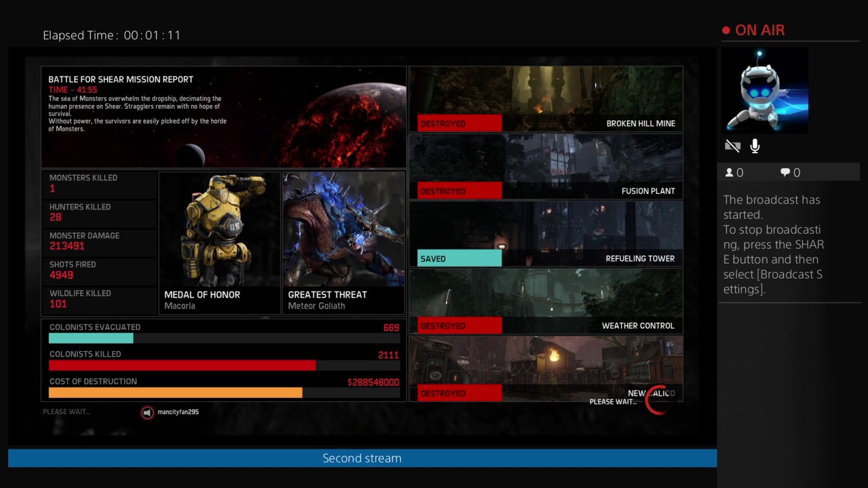Click the red loading spinner circle
The width and height of the screenshot is (868, 488).
click(x=658, y=401)
